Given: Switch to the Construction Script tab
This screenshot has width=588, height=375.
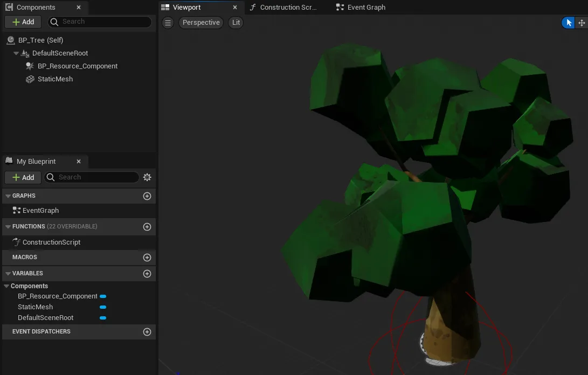Looking at the screenshot, I should coord(288,7).
